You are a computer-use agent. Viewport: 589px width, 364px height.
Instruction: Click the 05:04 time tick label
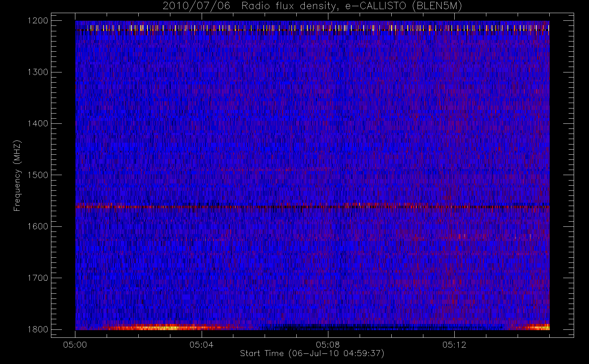pos(201,345)
